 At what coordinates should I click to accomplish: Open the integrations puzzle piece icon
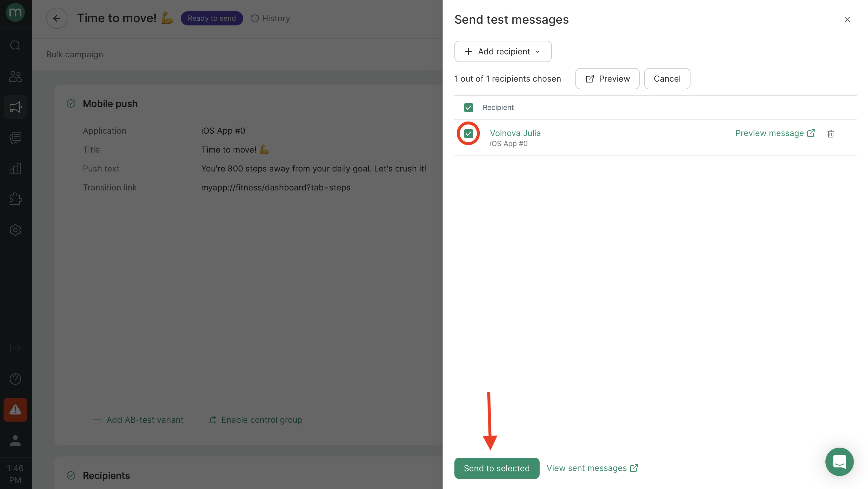click(x=15, y=199)
